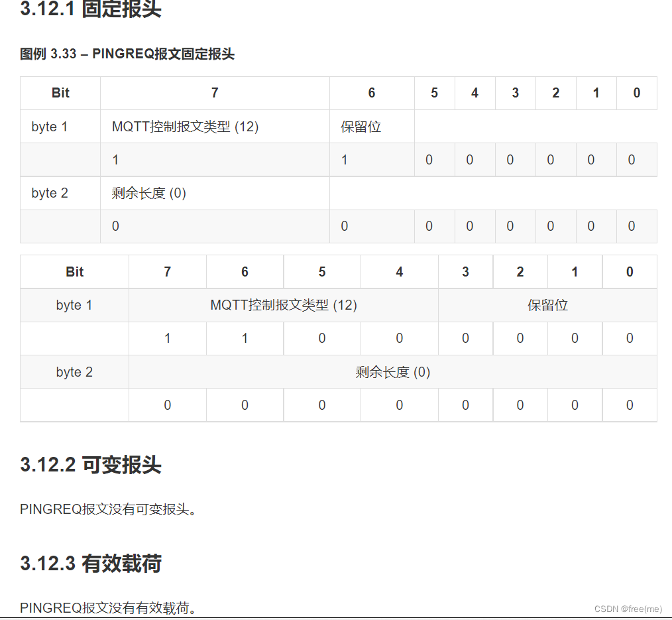Click the "byte 1" row label in the second table

coord(74,305)
